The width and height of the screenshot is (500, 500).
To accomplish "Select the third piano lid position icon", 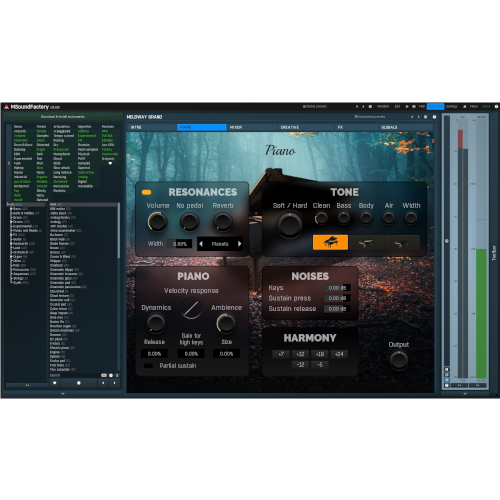I will 402,242.
